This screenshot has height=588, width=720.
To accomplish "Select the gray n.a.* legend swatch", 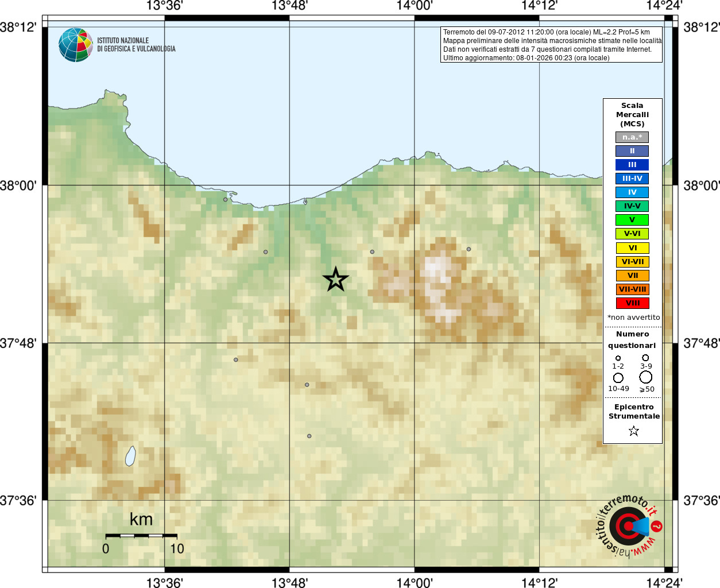I will (632, 137).
